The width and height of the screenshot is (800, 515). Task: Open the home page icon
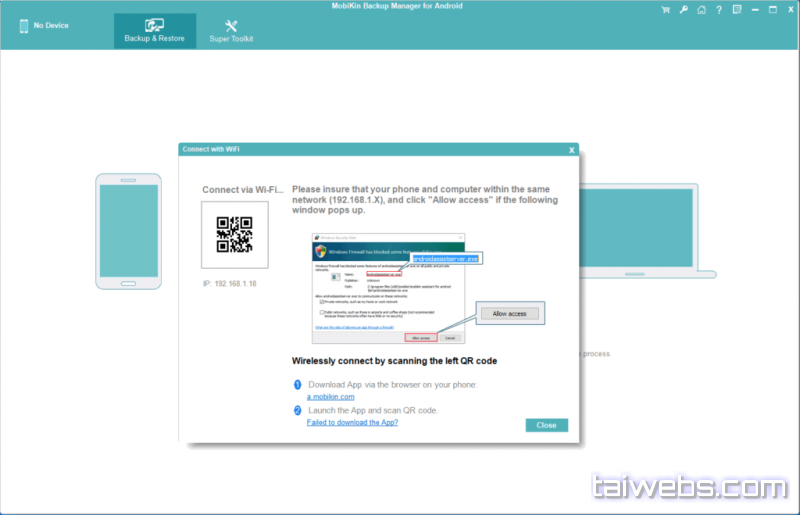[x=701, y=10]
